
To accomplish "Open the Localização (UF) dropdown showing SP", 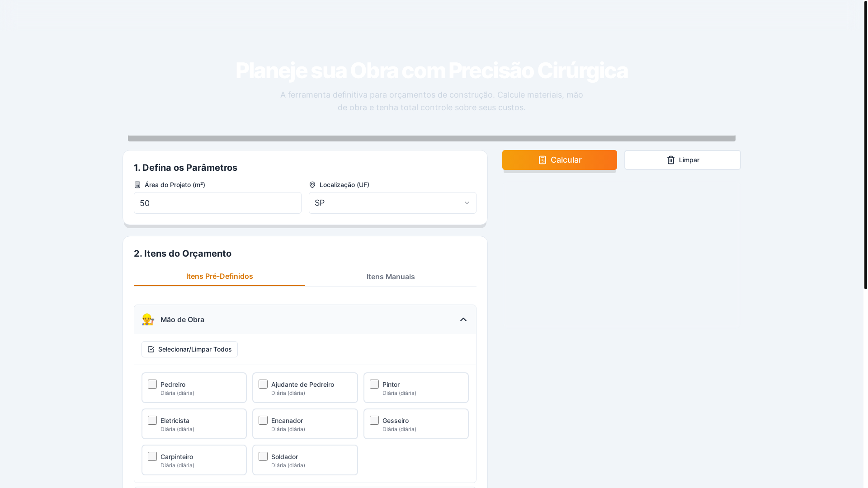I will [392, 203].
